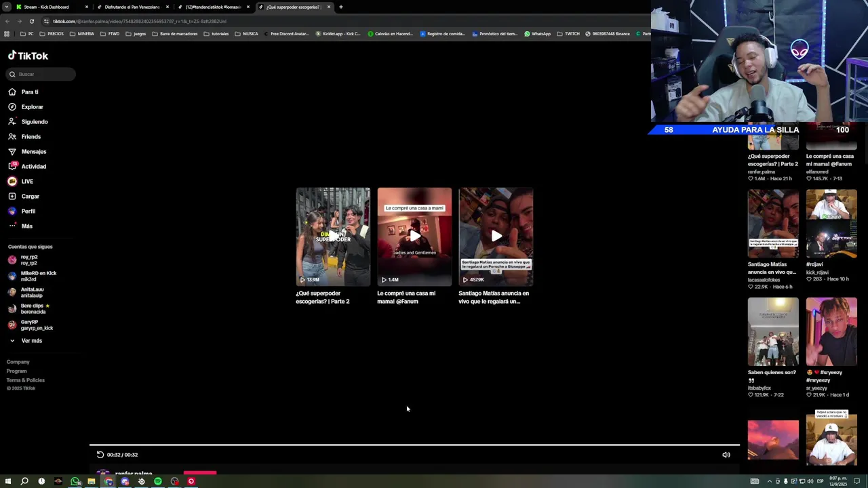
Task: Switch to #tendenciatiktok browser tab
Action: (213, 7)
